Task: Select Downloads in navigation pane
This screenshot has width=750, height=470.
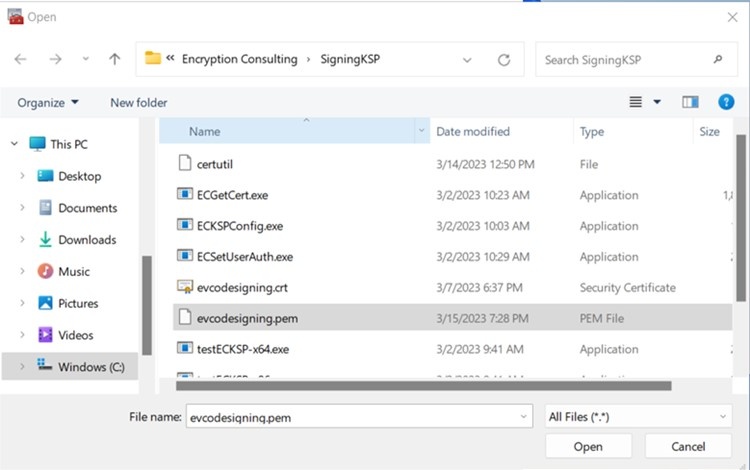Action: (87, 240)
